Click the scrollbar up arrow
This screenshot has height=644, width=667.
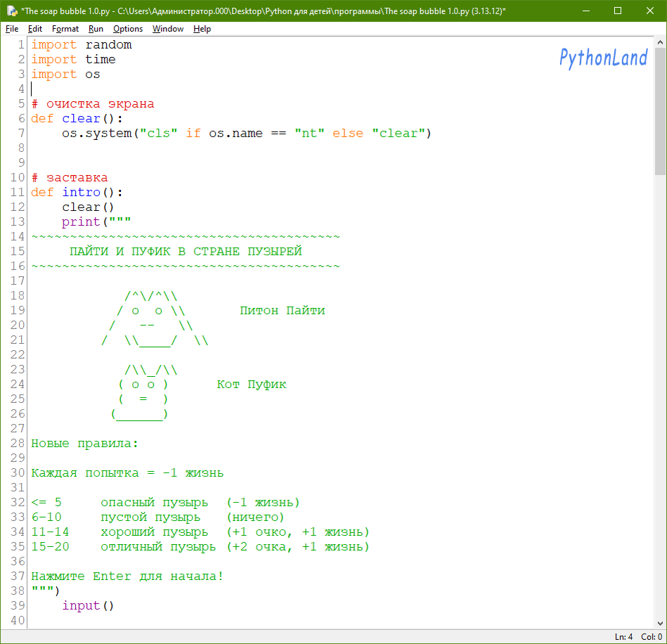[660, 43]
